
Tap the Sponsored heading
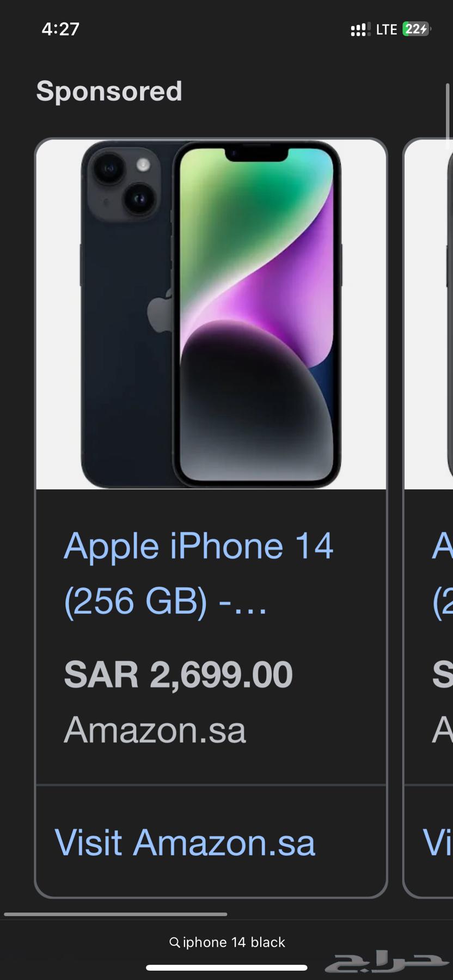[109, 91]
